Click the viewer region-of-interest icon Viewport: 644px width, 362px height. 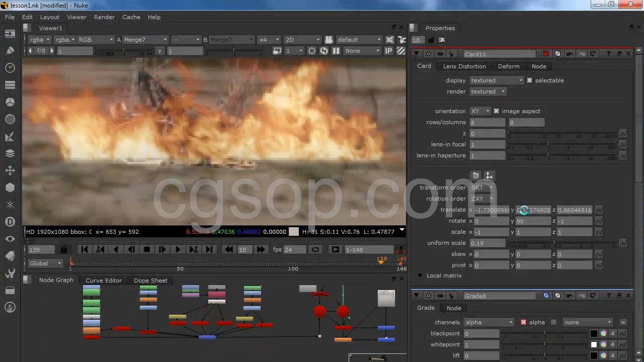(x=312, y=51)
